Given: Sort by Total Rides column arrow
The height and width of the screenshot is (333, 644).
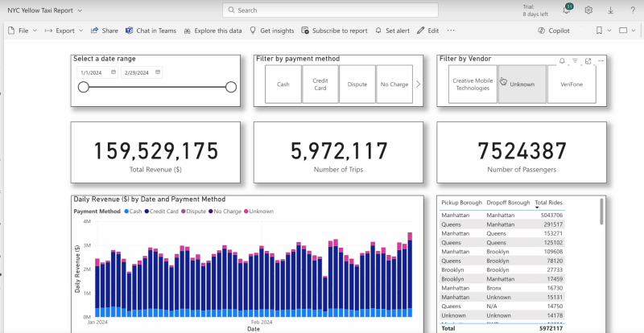Looking at the screenshot, I should [537, 208].
